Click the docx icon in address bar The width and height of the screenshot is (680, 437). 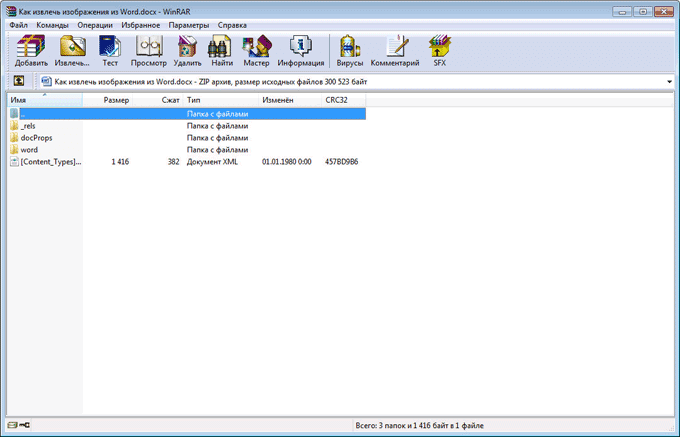(x=46, y=82)
